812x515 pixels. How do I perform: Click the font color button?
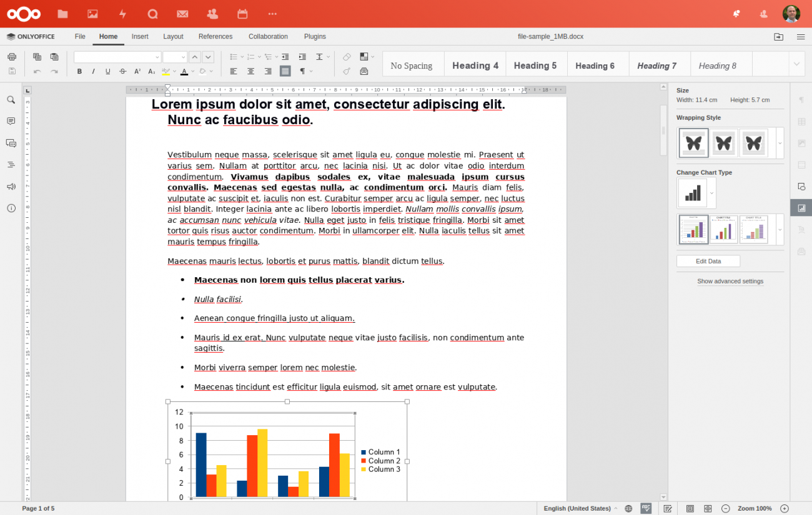pos(184,72)
